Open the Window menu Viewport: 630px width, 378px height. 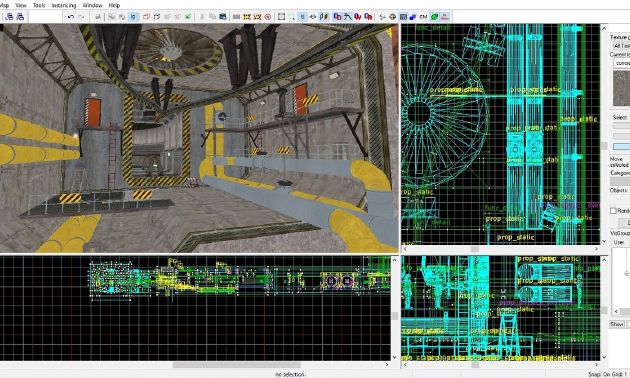pyautogui.click(x=92, y=5)
